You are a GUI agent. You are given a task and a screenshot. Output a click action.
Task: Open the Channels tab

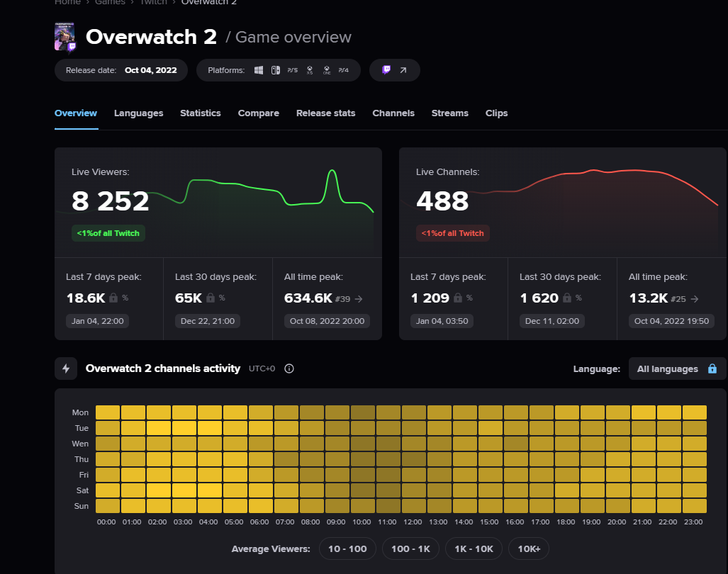coord(393,113)
